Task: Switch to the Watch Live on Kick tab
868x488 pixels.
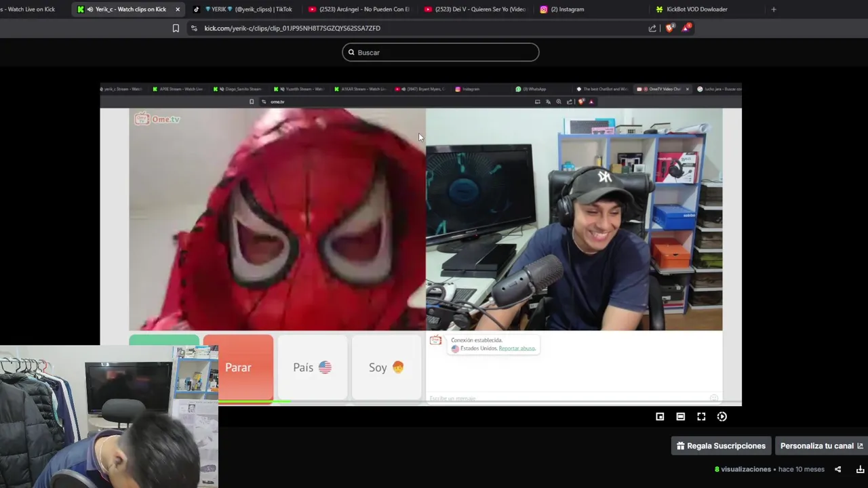Action: point(30,9)
